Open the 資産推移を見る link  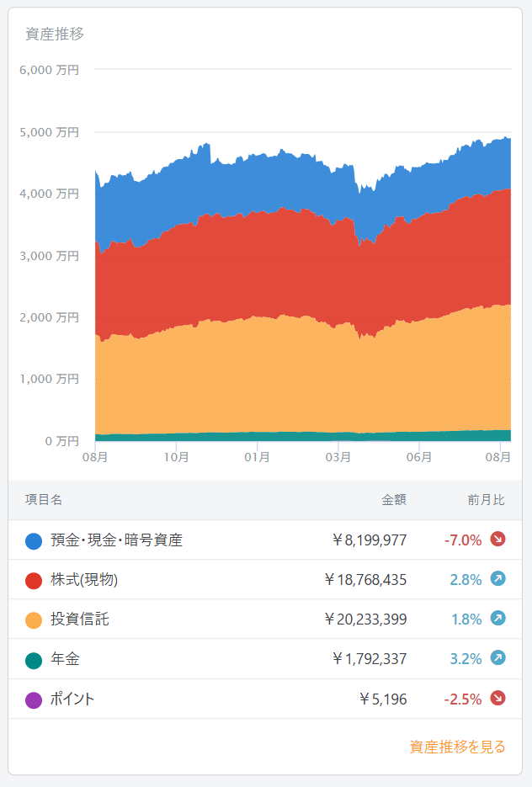457,747
